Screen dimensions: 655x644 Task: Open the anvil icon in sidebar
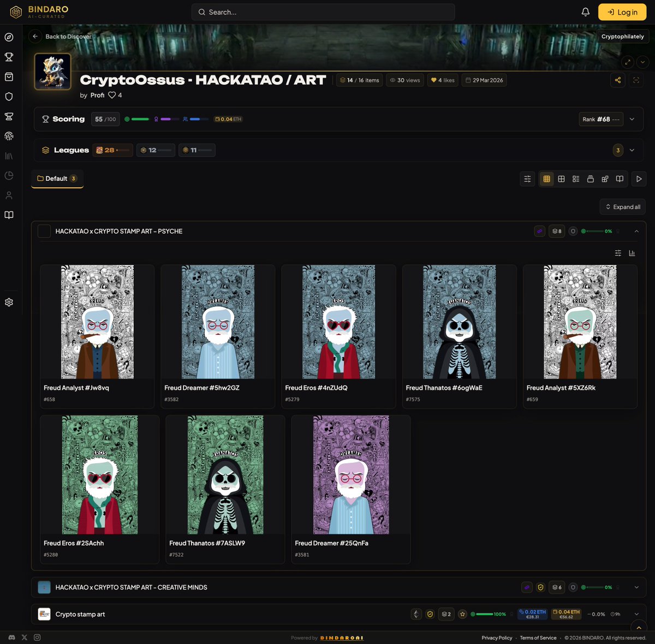9,116
